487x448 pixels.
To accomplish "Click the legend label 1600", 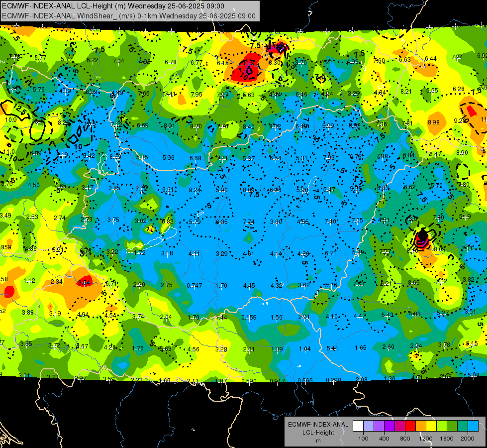I will [x=447, y=439].
